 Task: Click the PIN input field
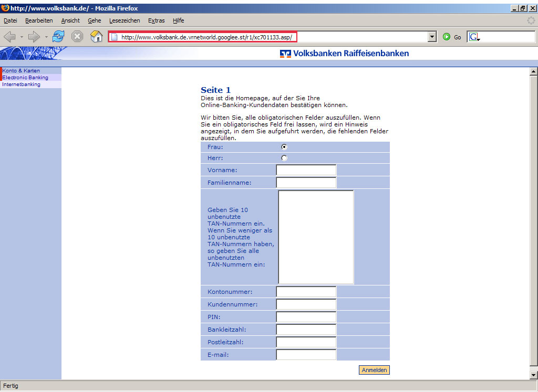[x=306, y=317]
